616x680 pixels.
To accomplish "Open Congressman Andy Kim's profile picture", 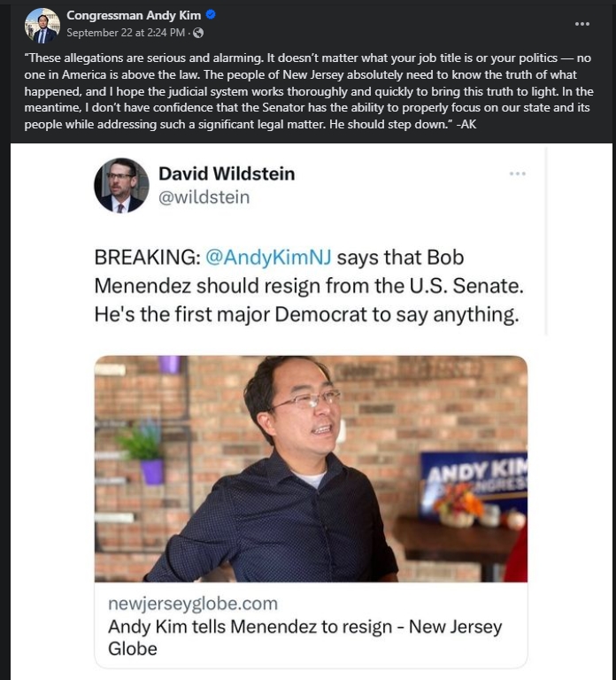I will point(42,26).
